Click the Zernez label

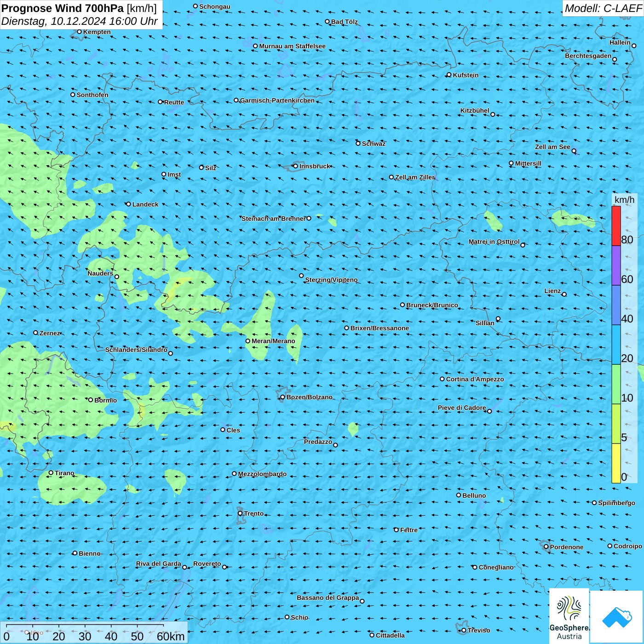[50, 333]
